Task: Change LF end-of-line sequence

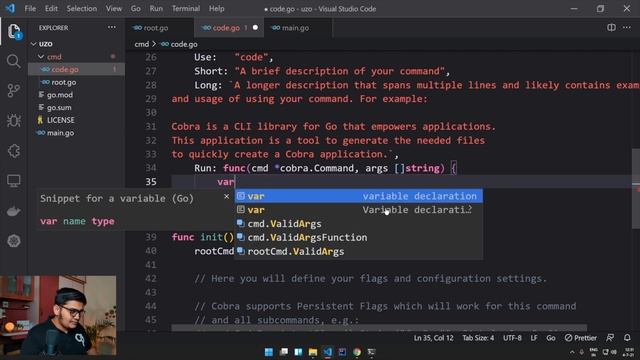Action: 534,338
